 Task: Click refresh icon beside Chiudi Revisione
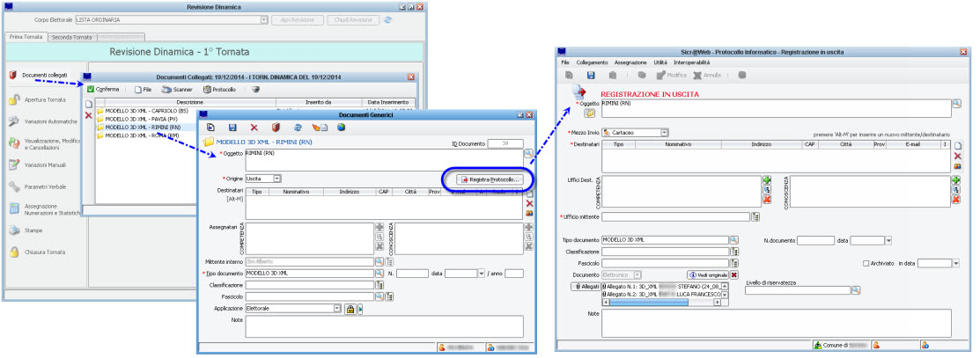coord(388,20)
